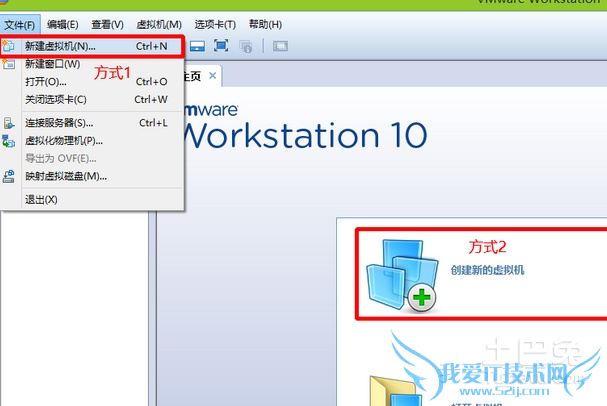Click the grayed-out console view toolbar icon
607x406 pixels.
click(x=280, y=46)
